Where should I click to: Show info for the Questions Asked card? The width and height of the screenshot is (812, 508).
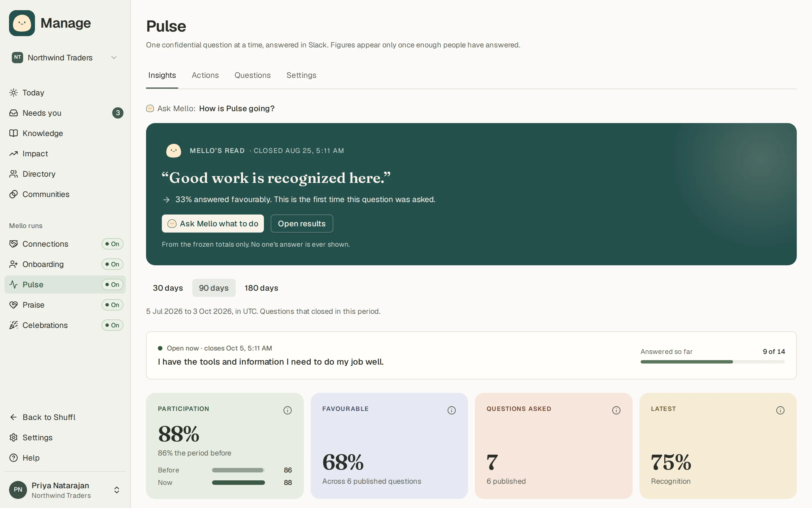(616, 410)
